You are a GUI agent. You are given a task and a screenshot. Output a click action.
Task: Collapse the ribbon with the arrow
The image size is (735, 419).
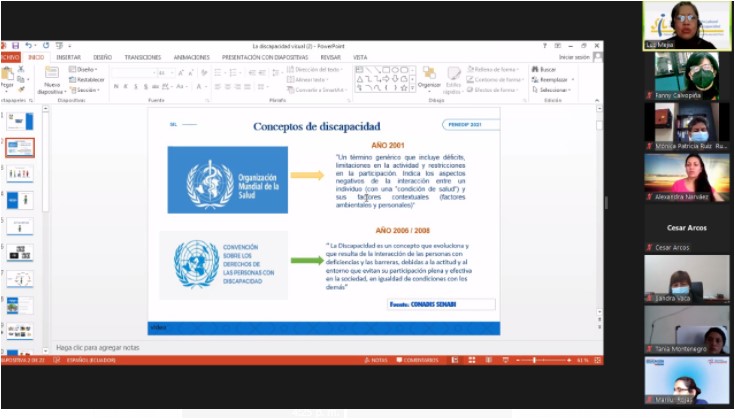(x=597, y=100)
